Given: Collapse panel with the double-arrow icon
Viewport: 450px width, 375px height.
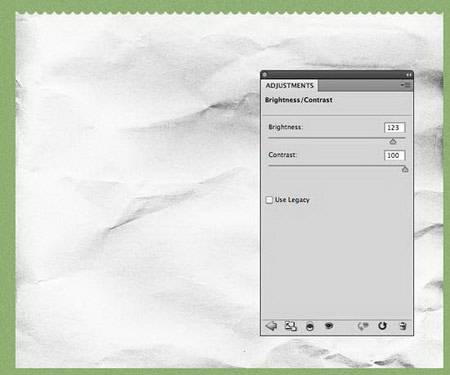Looking at the screenshot, I should coord(408,75).
